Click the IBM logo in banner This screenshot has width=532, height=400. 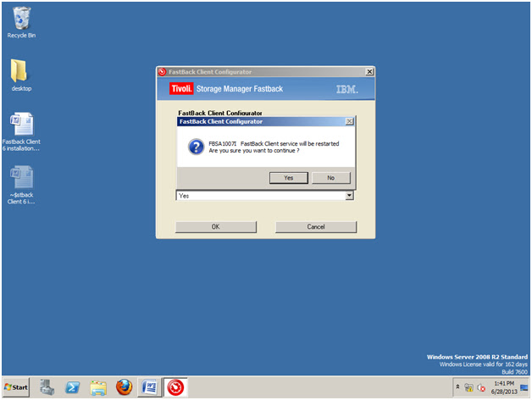tap(346, 89)
